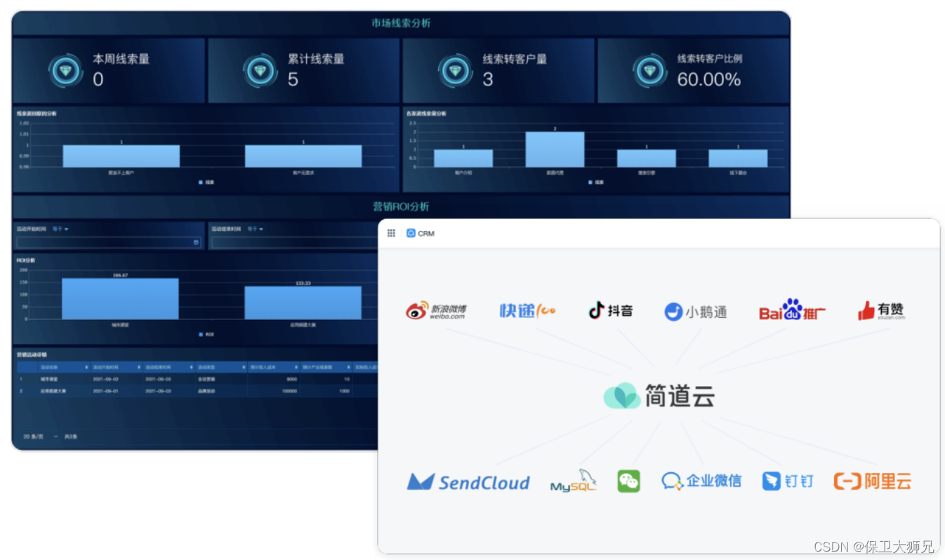Click the green WeChat icon
This screenshot has height=560, width=945.
coord(628,481)
